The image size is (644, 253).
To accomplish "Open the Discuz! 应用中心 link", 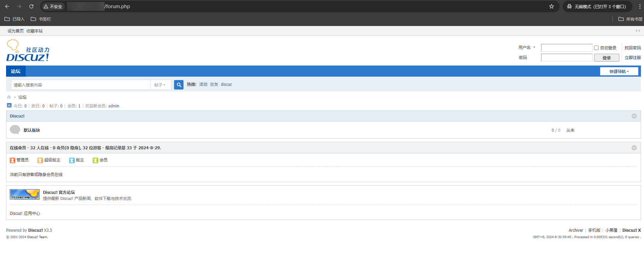I will [25, 213].
